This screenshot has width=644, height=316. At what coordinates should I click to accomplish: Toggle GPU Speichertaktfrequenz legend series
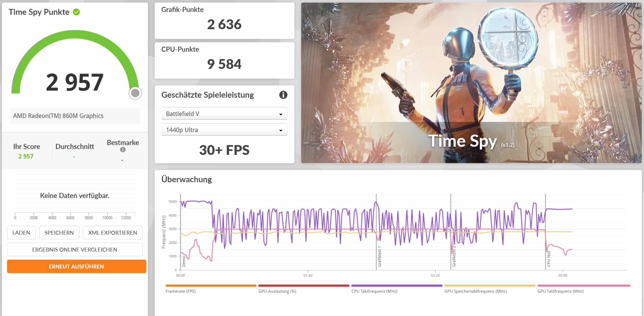tap(475, 291)
